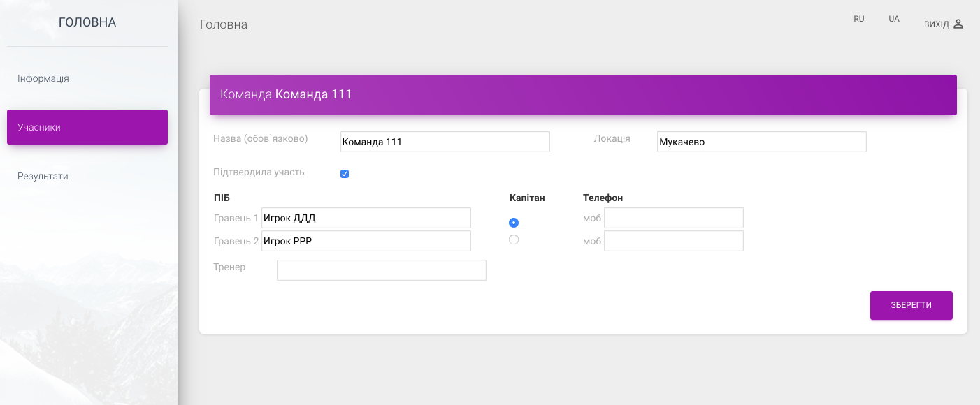This screenshot has width=980, height=405.
Task: Click the ЗБЕРЕГТИ save button
Action: point(911,305)
